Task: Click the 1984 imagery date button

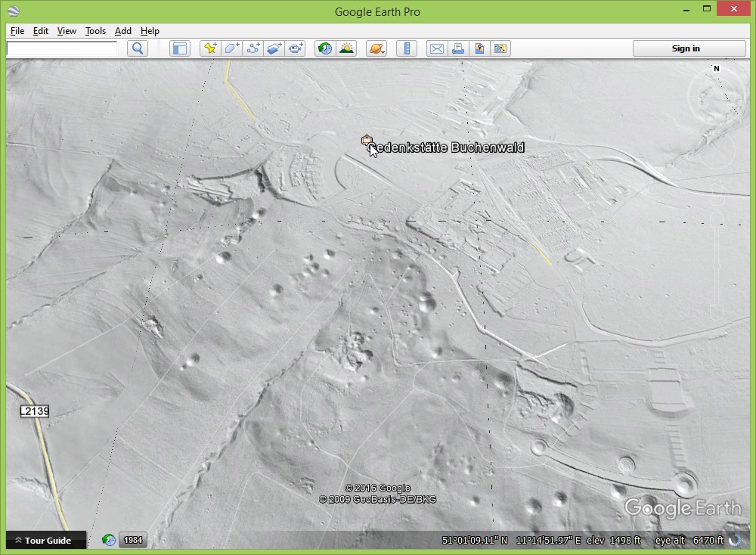Action: (132, 540)
